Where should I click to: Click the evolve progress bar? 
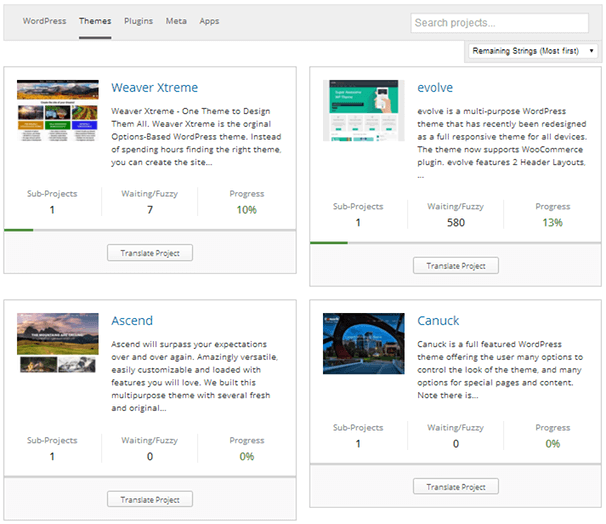click(456, 243)
